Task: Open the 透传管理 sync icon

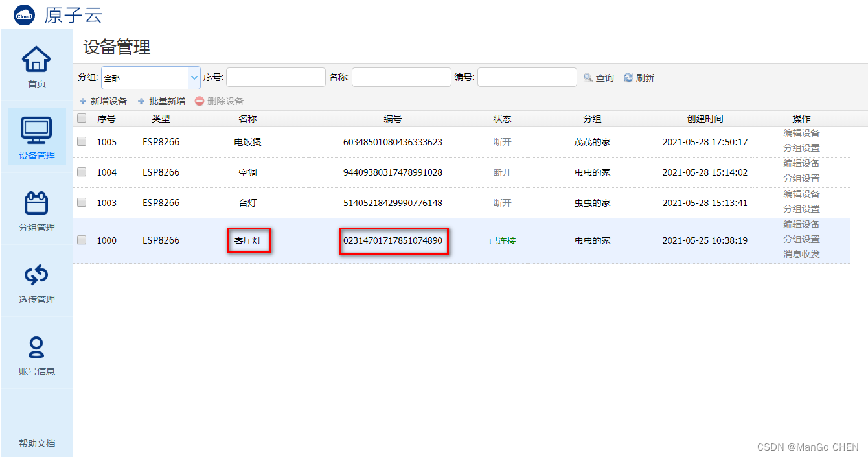Action: click(x=36, y=275)
